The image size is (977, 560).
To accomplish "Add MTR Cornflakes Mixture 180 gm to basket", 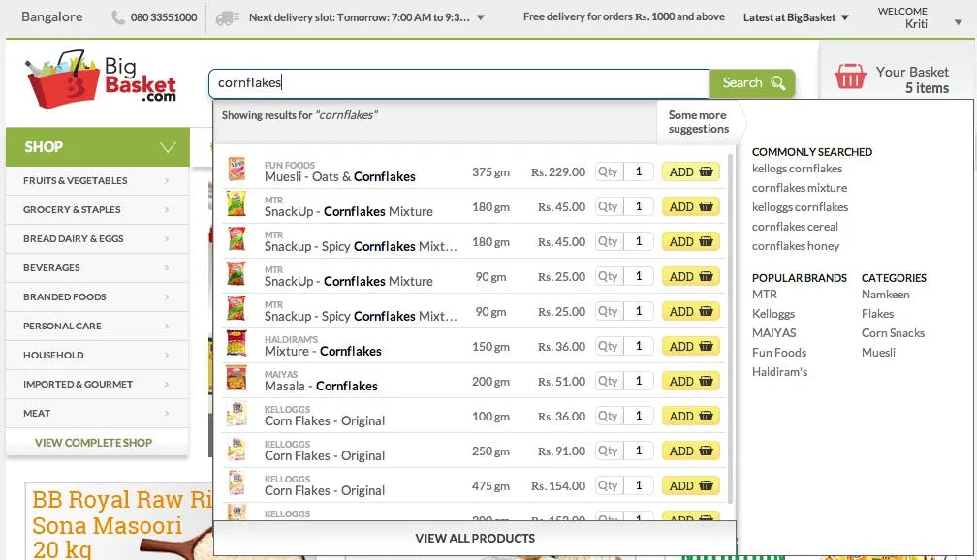I will click(690, 206).
